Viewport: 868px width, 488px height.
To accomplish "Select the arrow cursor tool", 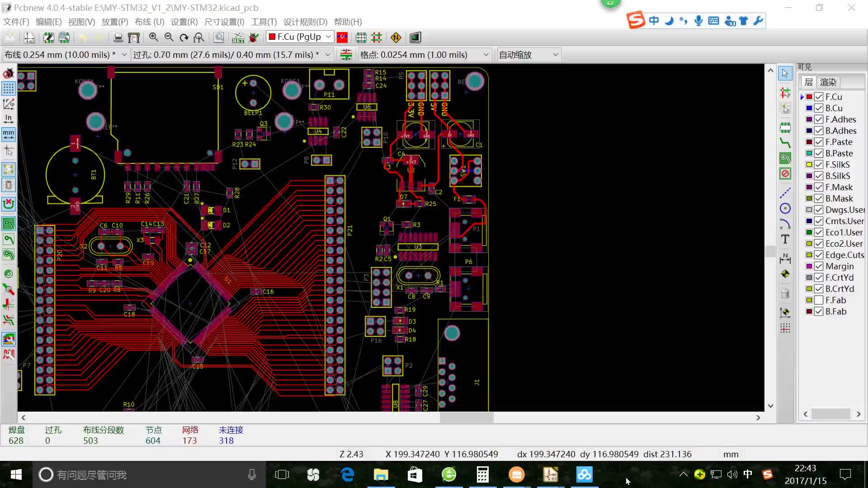I will click(785, 73).
